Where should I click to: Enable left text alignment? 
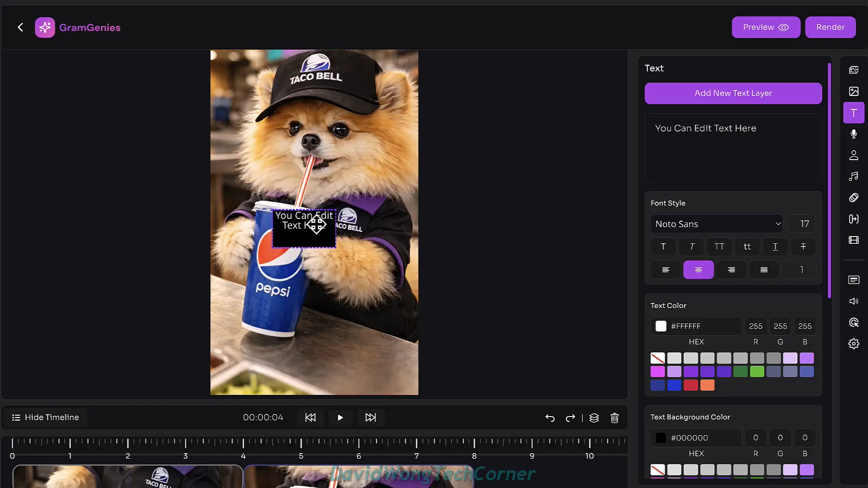pyautogui.click(x=665, y=270)
